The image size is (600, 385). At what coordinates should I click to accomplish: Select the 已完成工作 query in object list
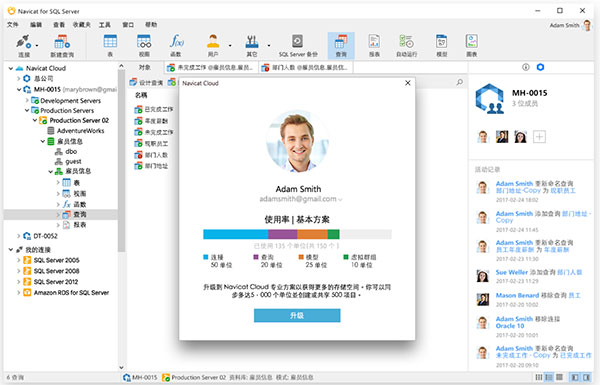point(154,109)
